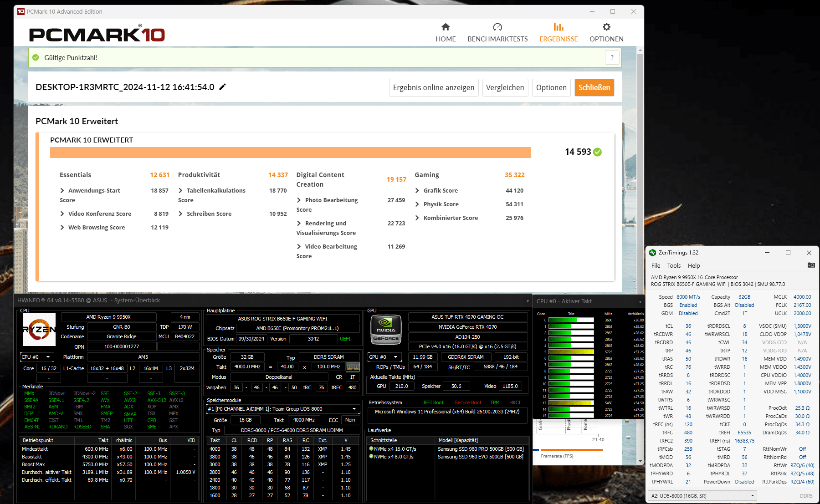Click the green check icon beside Gültige Punktzahl
The width and height of the screenshot is (820, 504).
click(36, 58)
